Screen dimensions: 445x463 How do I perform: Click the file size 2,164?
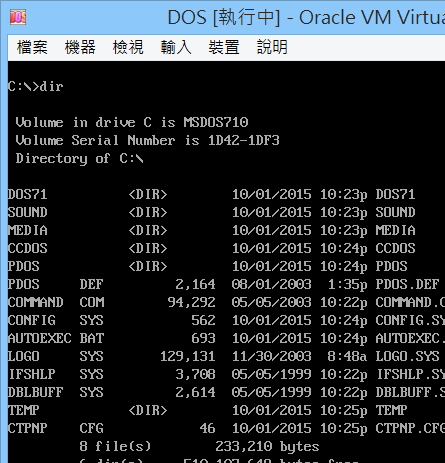tap(195, 284)
